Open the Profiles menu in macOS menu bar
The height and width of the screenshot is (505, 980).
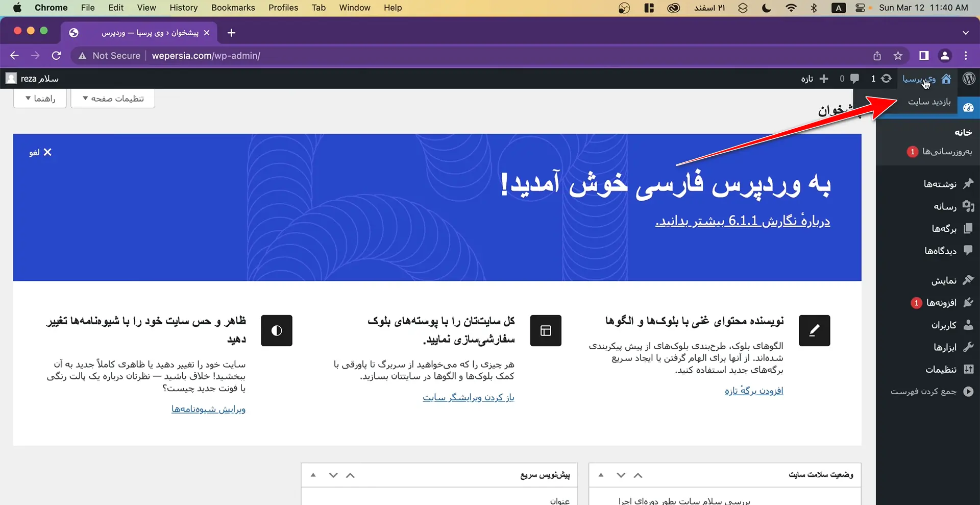pyautogui.click(x=283, y=8)
